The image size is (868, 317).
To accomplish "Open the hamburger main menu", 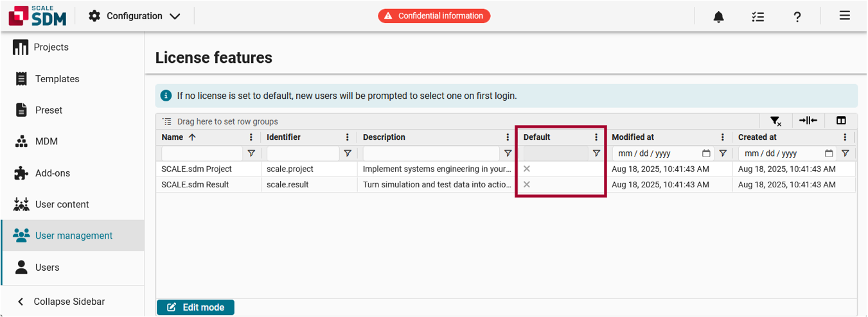I will point(844,16).
